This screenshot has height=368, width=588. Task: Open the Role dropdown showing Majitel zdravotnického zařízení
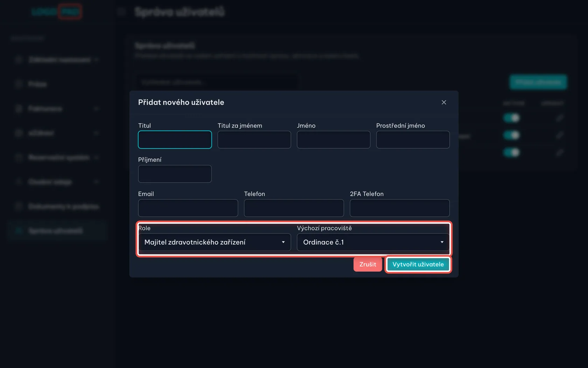(215, 242)
